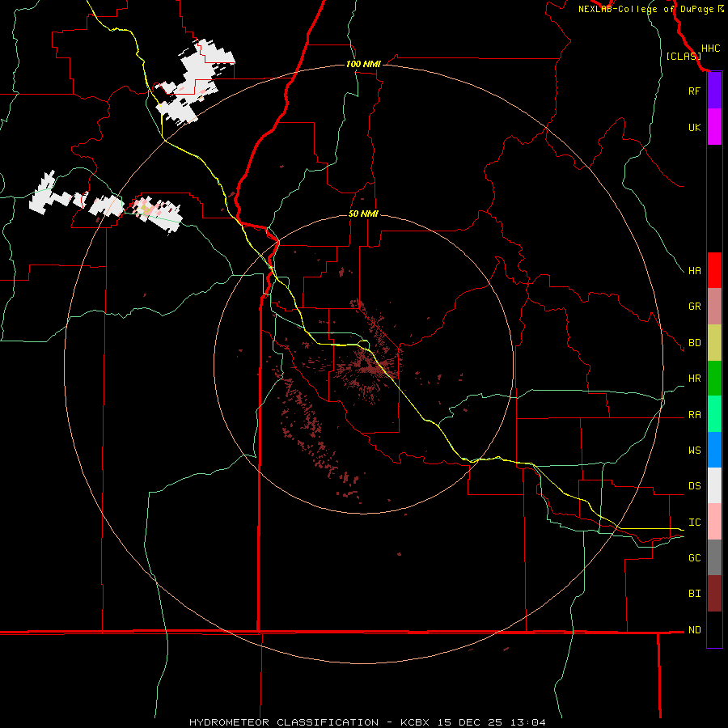The width and height of the screenshot is (728, 728).
Task: Click the WS blue legend swatch
Action: 714,450
